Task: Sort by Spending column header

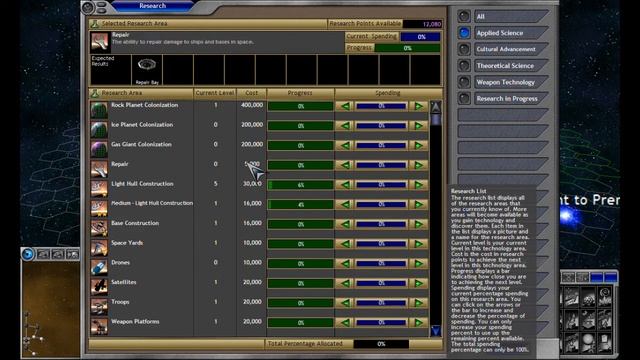Action: [x=388, y=93]
